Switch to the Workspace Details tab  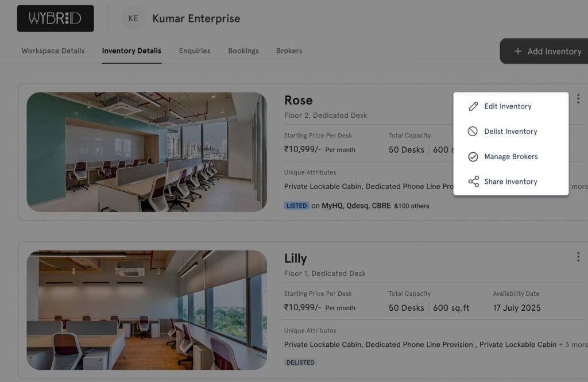coord(53,51)
